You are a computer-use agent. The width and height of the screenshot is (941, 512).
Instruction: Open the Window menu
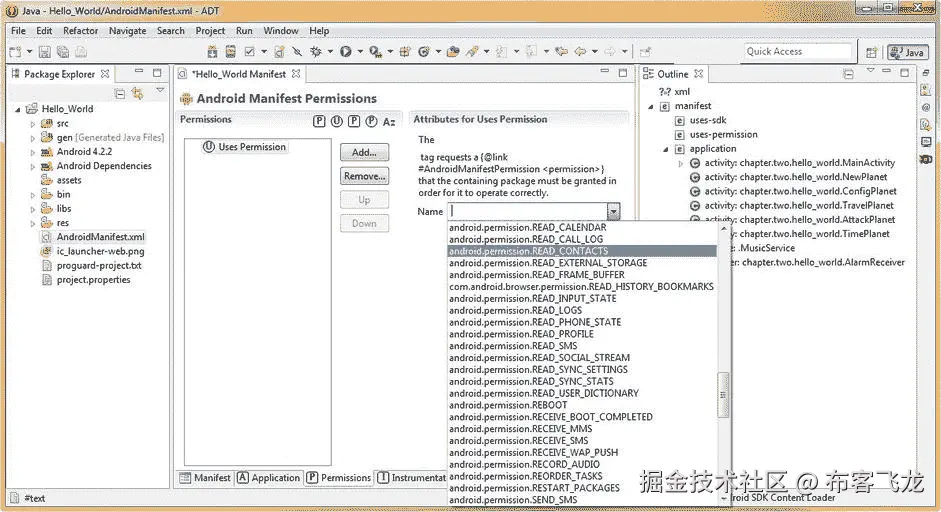click(x=281, y=31)
